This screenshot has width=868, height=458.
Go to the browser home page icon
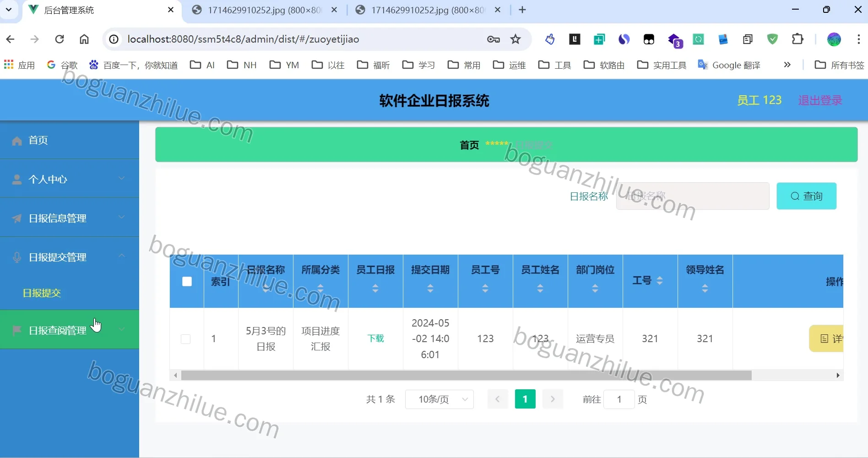pos(84,39)
